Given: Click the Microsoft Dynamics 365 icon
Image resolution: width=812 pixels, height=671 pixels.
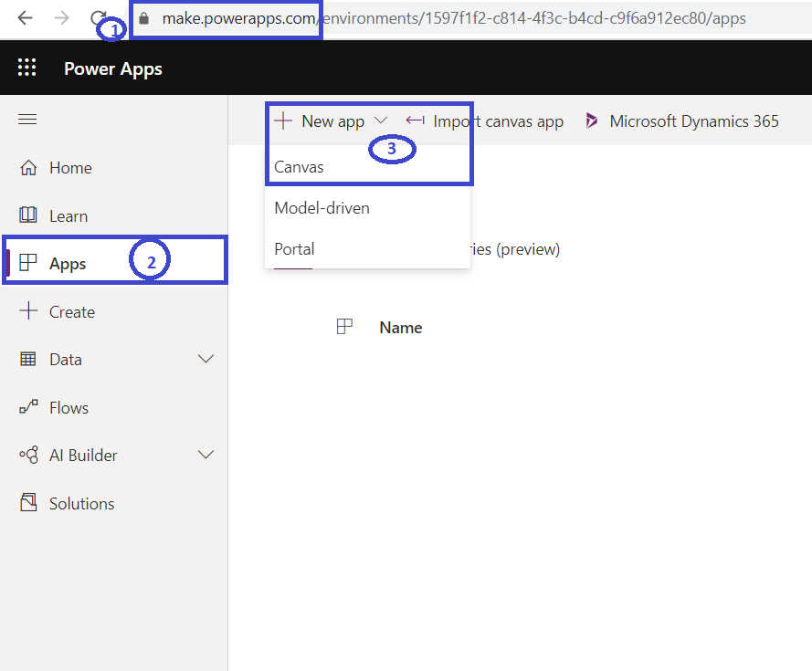Looking at the screenshot, I should [x=592, y=121].
